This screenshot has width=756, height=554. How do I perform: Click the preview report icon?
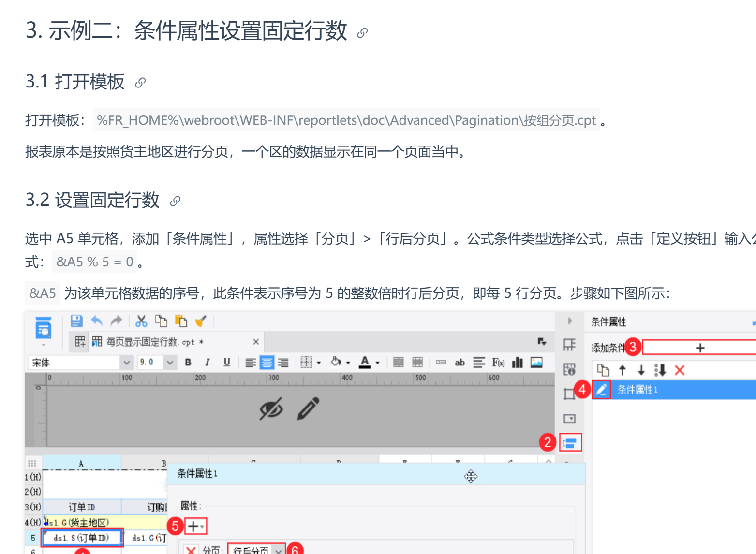tap(44, 328)
